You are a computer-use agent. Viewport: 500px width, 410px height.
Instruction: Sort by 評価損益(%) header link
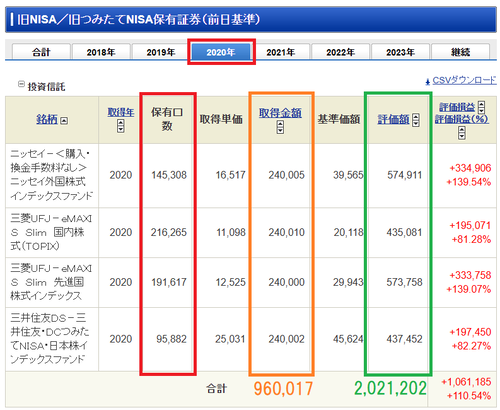(x=462, y=119)
